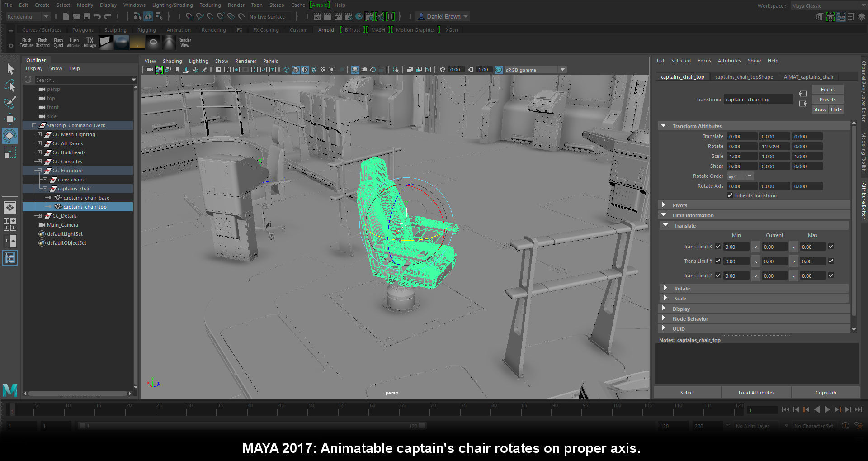Open the Lighting/Shading menu
This screenshot has width=868, height=461.
172,5
